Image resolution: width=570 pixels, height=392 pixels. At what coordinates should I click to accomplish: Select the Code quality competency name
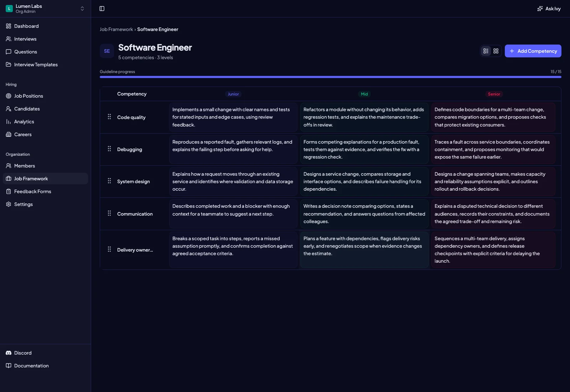[x=131, y=117]
